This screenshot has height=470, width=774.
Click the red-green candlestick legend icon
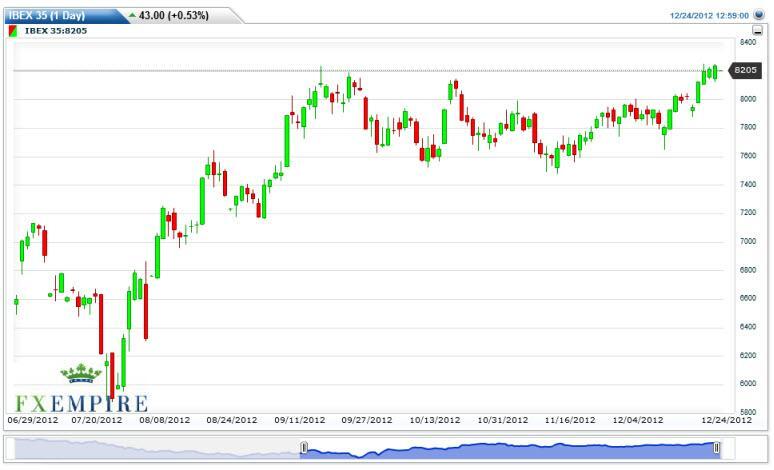click(12, 31)
